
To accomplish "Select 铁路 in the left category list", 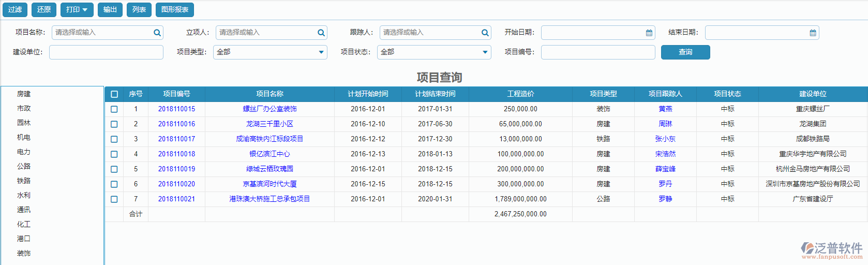I will tap(24, 181).
